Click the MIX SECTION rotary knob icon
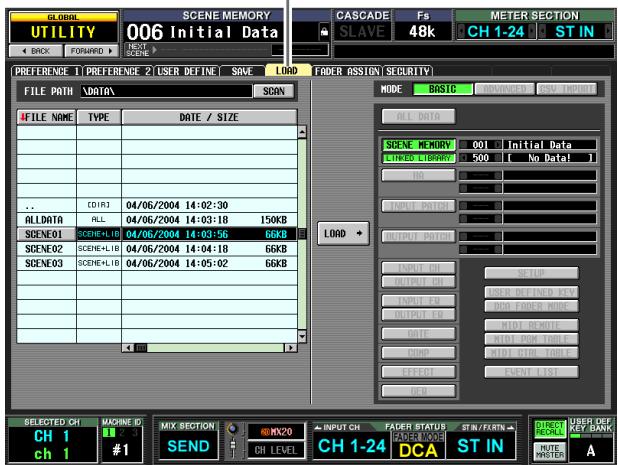The width and height of the screenshot is (618, 465). pyautogui.click(x=233, y=430)
